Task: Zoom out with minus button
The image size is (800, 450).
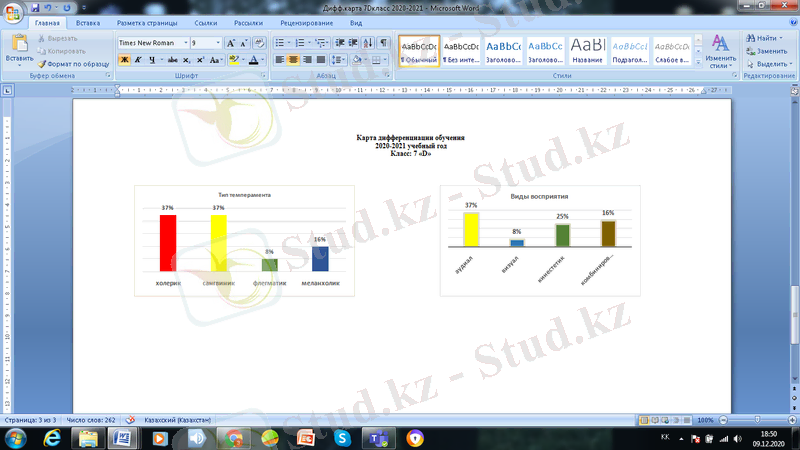Action: coord(723,420)
